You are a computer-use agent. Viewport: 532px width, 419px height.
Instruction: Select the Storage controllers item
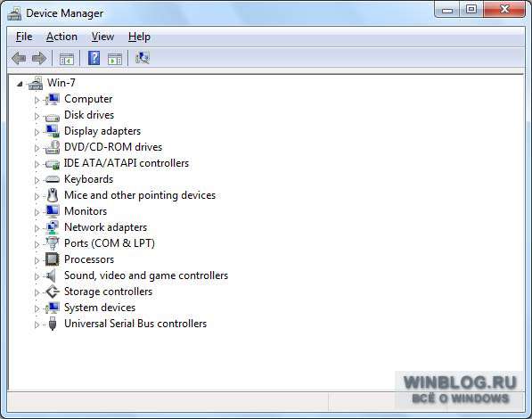[x=108, y=292]
